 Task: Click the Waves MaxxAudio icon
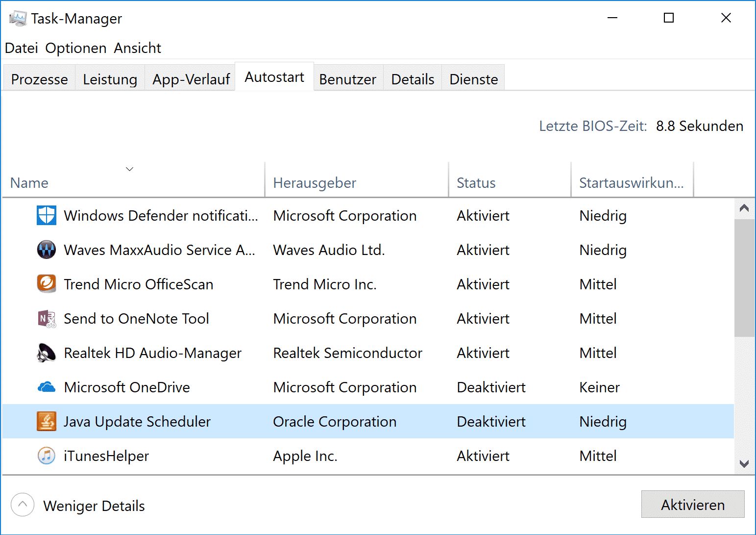pyautogui.click(x=47, y=250)
